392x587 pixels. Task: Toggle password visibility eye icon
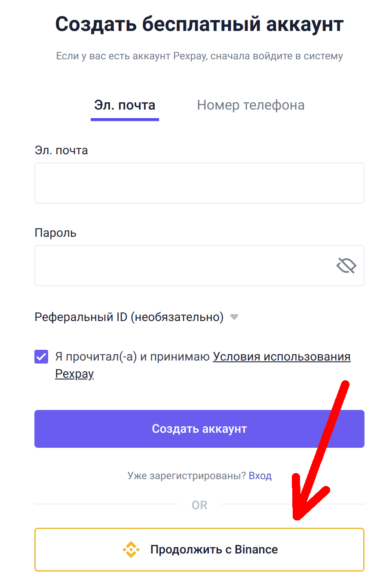[346, 266]
